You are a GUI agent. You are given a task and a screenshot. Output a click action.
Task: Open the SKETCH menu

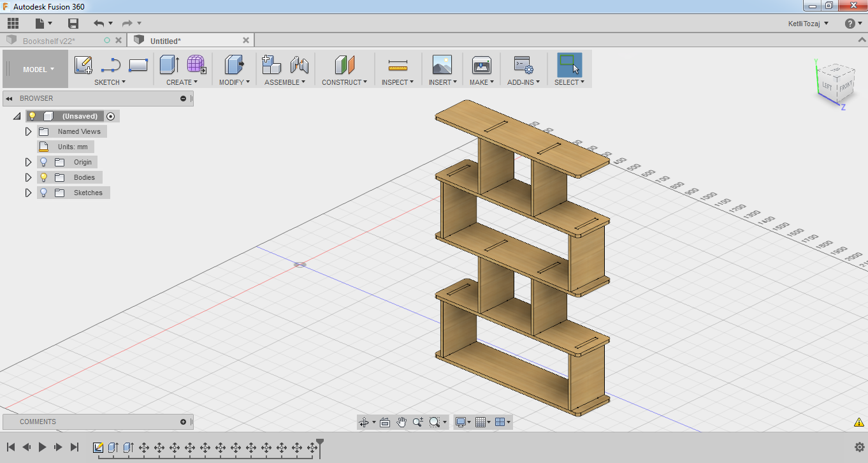tap(110, 82)
